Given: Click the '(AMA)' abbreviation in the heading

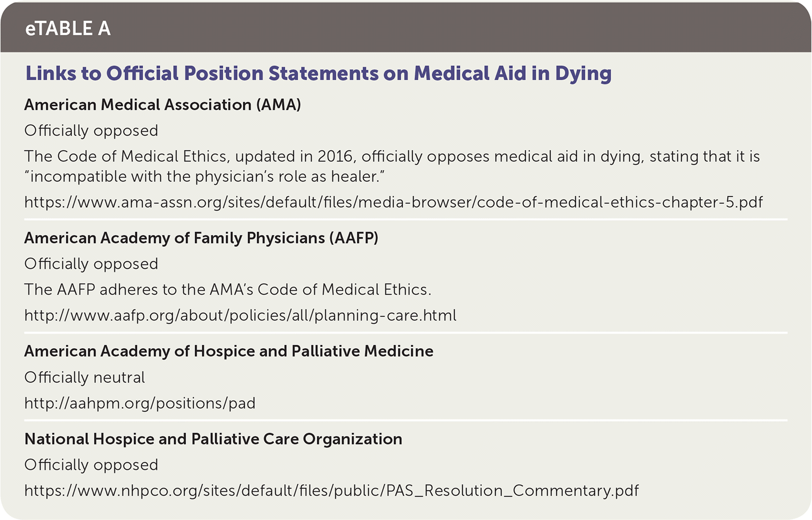Looking at the screenshot, I should [279, 105].
